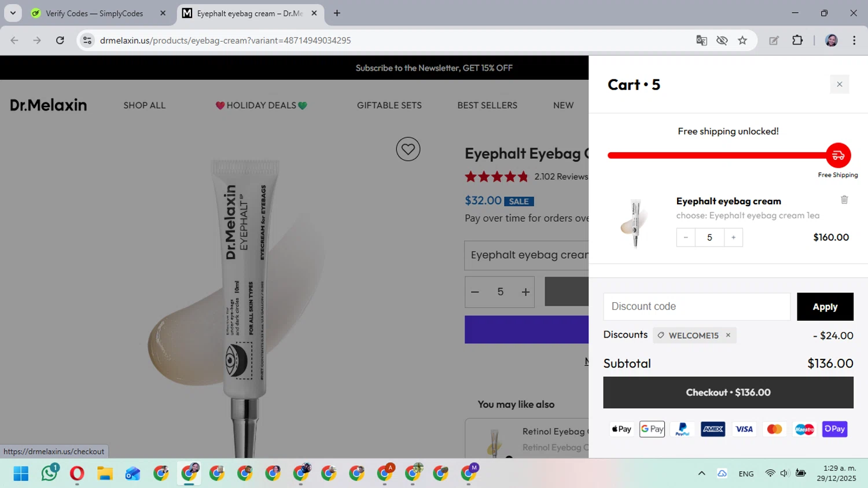Click the crossed-out eye icon in the address bar
Screen dimensions: 868x488
[x=722, y=41]
